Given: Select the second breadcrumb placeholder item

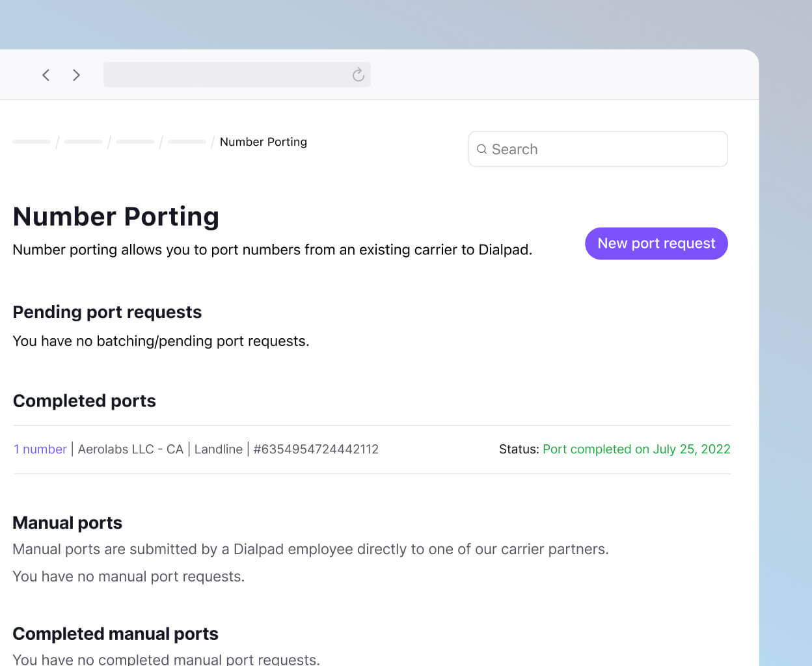Looking at the screenshot, I should [x=83, y=141].
